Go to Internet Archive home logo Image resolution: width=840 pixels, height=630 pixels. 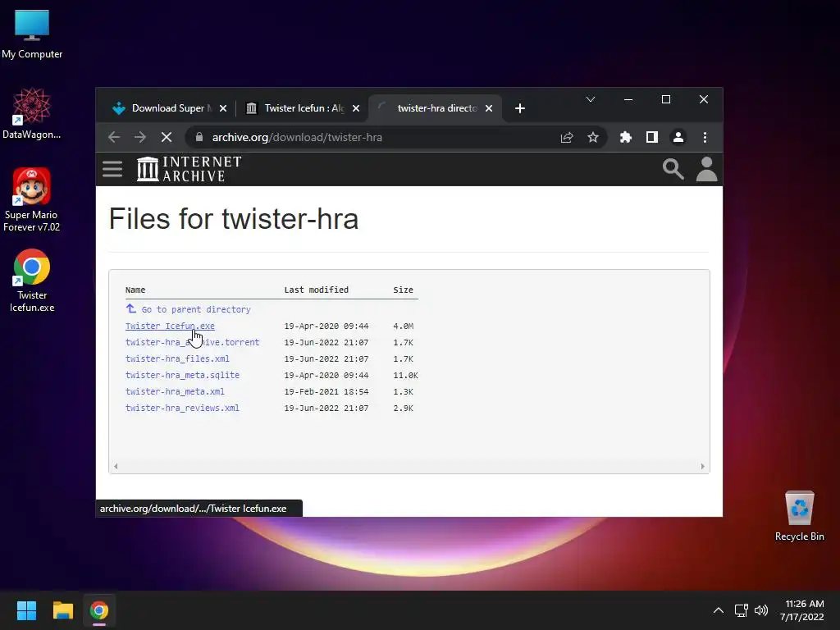(x=189, y=169)
